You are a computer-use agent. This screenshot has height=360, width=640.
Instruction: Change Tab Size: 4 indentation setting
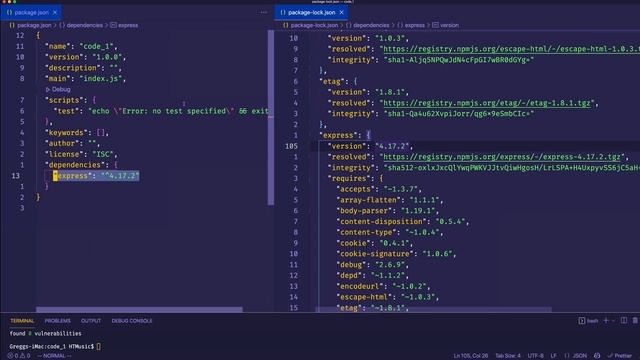pyautogui.click(x=508, y=356)
